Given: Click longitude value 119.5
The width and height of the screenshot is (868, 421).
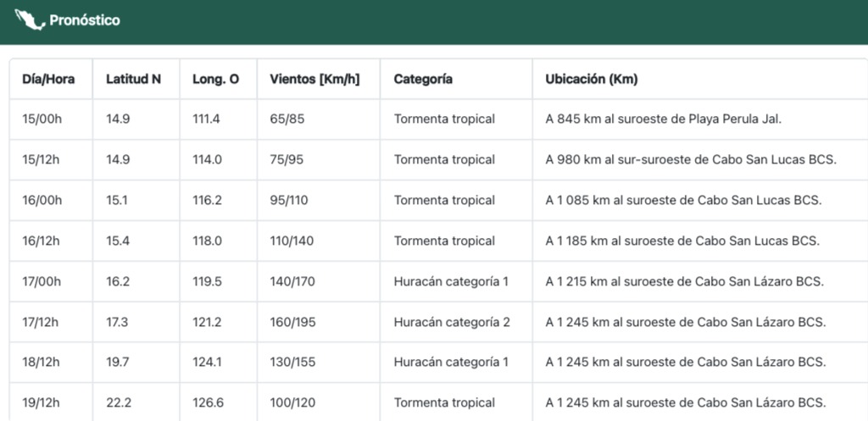Looking at the screenshot, I should tap(207, 281).
